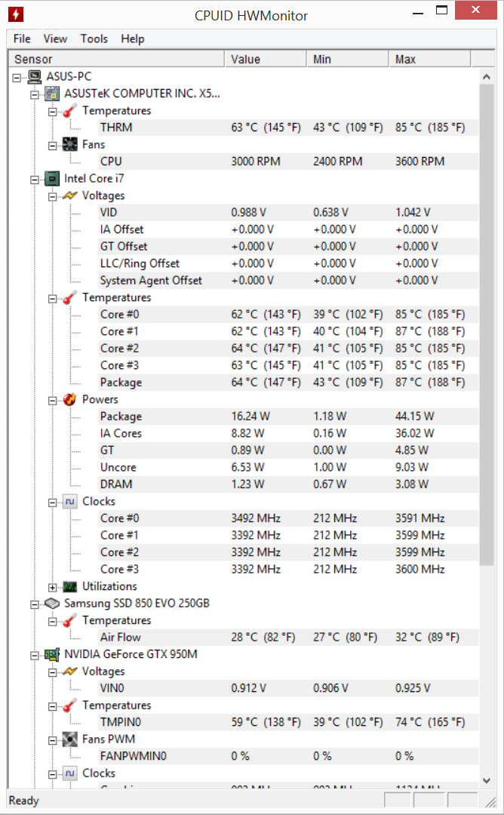Click the ASUS-PC computer icon
Image resolution: width=504 pixels, height=815 pixels.
35,76
